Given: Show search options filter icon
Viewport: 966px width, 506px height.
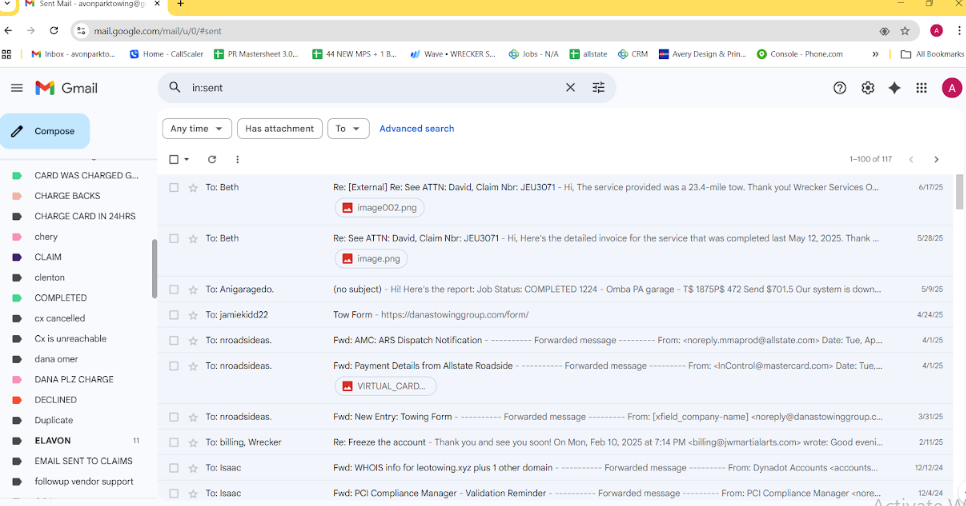Looking at the screenshot, I should [x=598, y=88].
